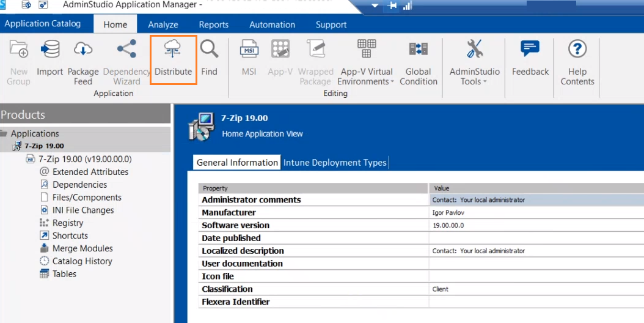Viewport: 644px width, 323px height.
Task: Click the Global Condition icon
Action: [x=419, y=49]
